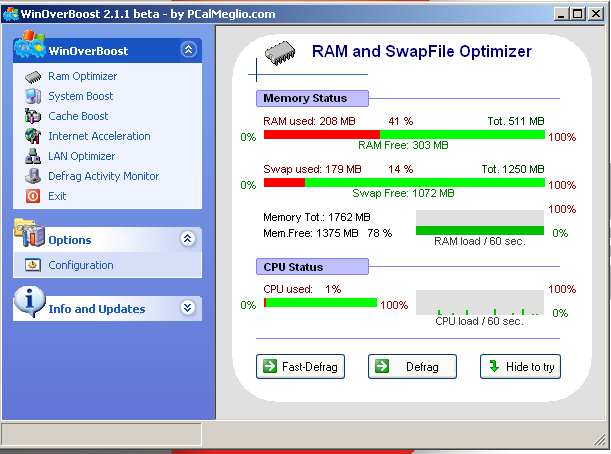Click the Options folder icon
Image resolution: width=611 pixels, height=454 pixels.
[30, 233]
